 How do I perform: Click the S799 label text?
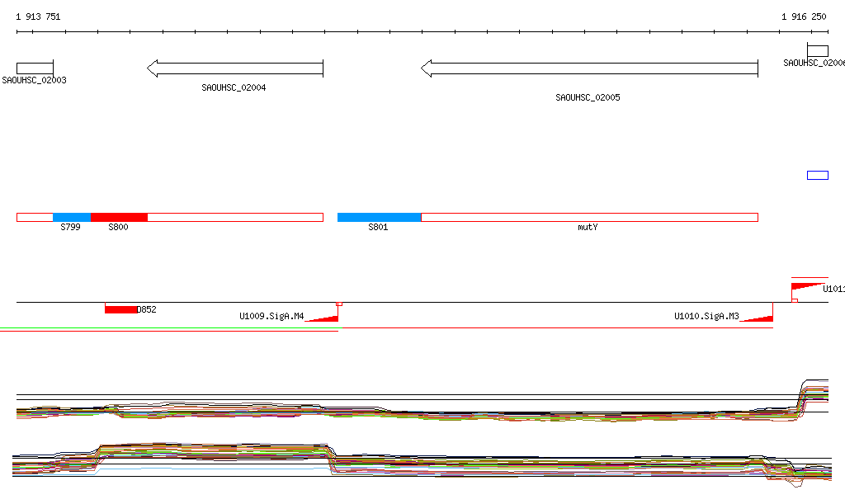pos(71,227)
